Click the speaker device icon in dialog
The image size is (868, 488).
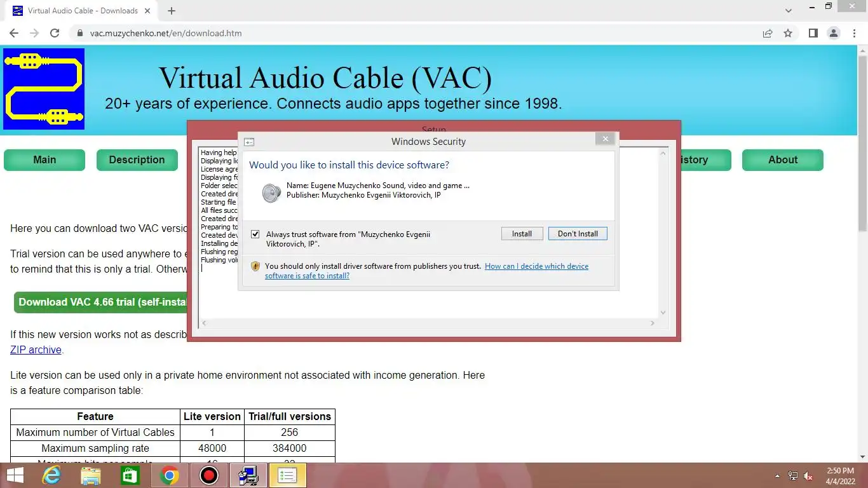271,193
